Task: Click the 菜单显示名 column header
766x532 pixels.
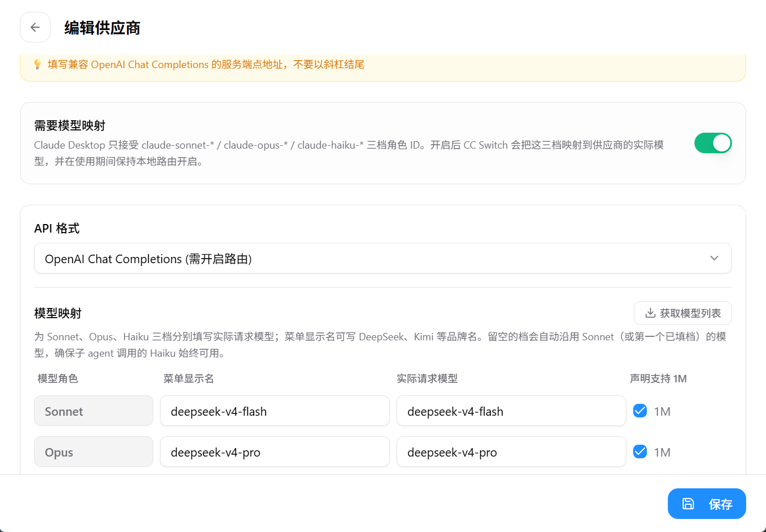Action: [189, 378]
